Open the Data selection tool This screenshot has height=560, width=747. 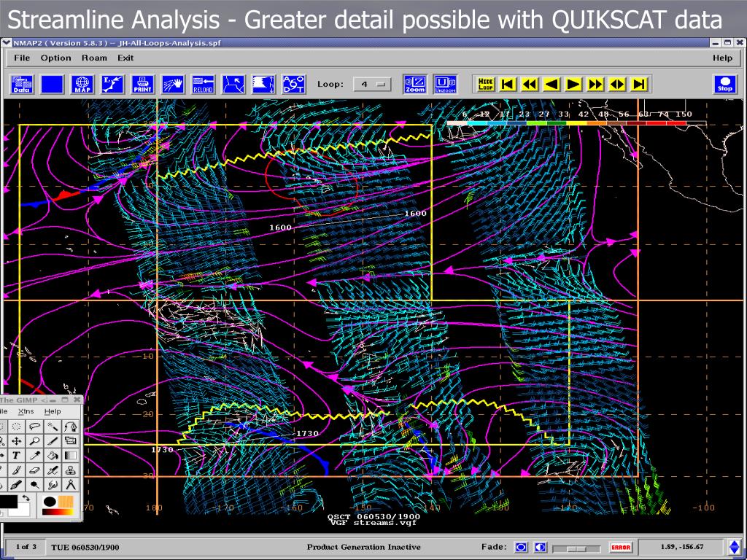pos(22,85)
